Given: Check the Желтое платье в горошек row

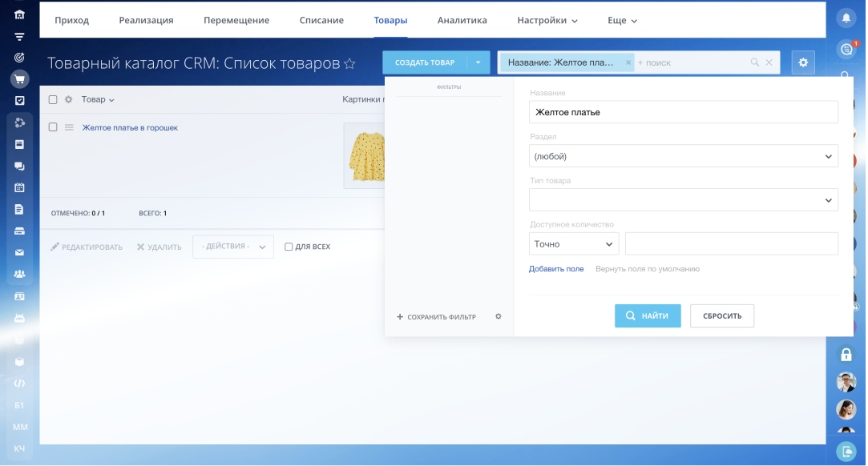Looking at the screenshot, I should [x=53, y=127].
